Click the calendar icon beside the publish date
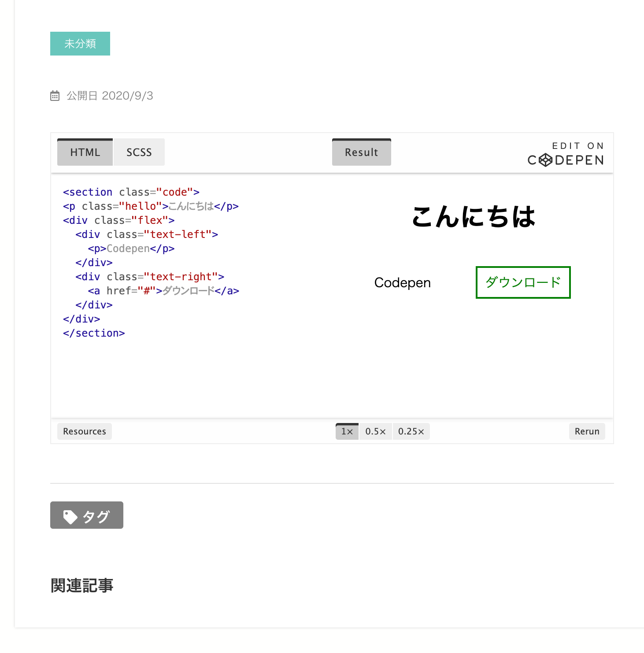 pyautogui.click(x=55, y=96)
